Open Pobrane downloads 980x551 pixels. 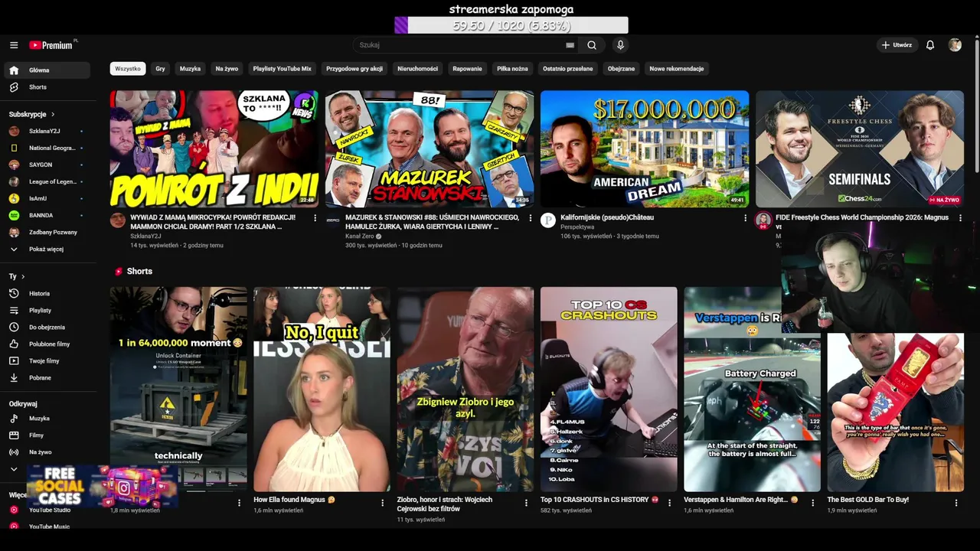click(47, 378)
